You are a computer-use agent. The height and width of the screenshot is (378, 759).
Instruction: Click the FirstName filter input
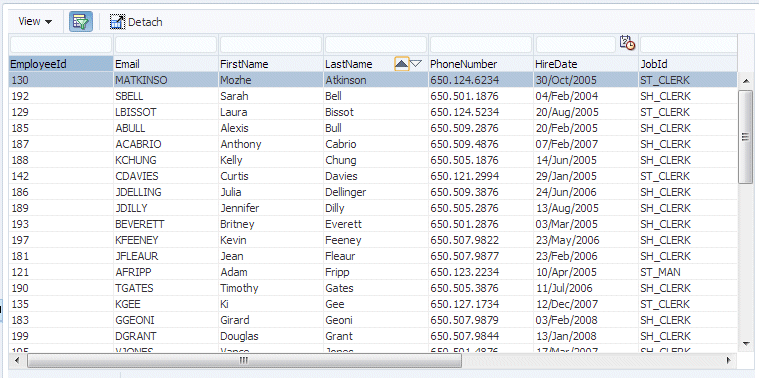tap(271, 45)
